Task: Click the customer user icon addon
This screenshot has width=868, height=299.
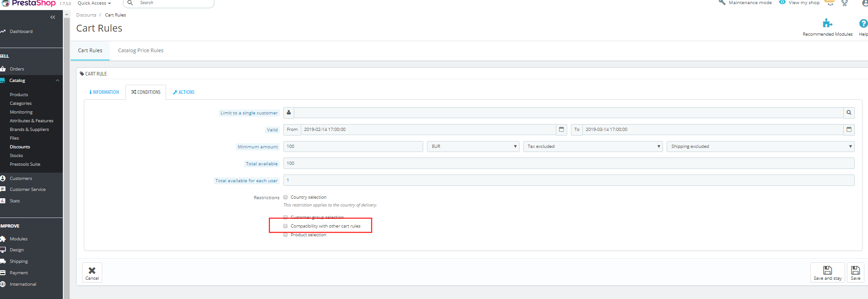Action: (x=288, y=113)
